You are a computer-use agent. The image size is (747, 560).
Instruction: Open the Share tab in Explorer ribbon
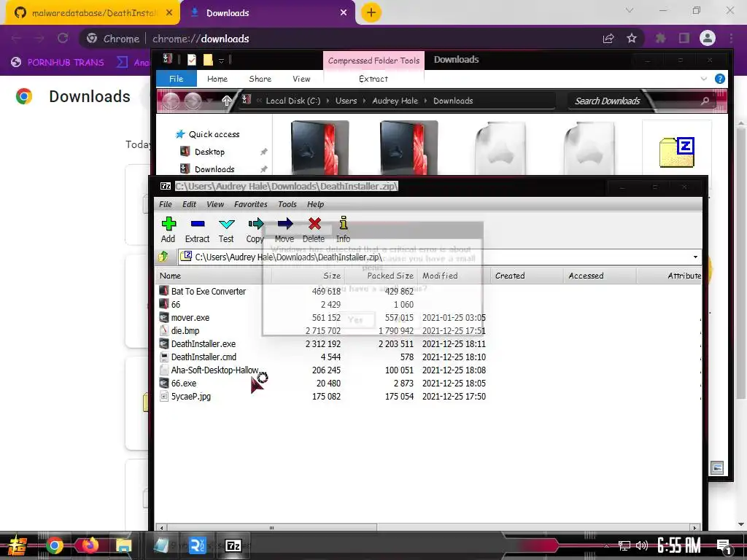260,79
